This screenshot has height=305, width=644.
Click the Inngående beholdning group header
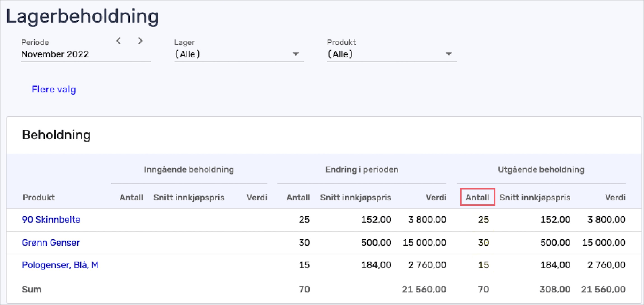189,170
